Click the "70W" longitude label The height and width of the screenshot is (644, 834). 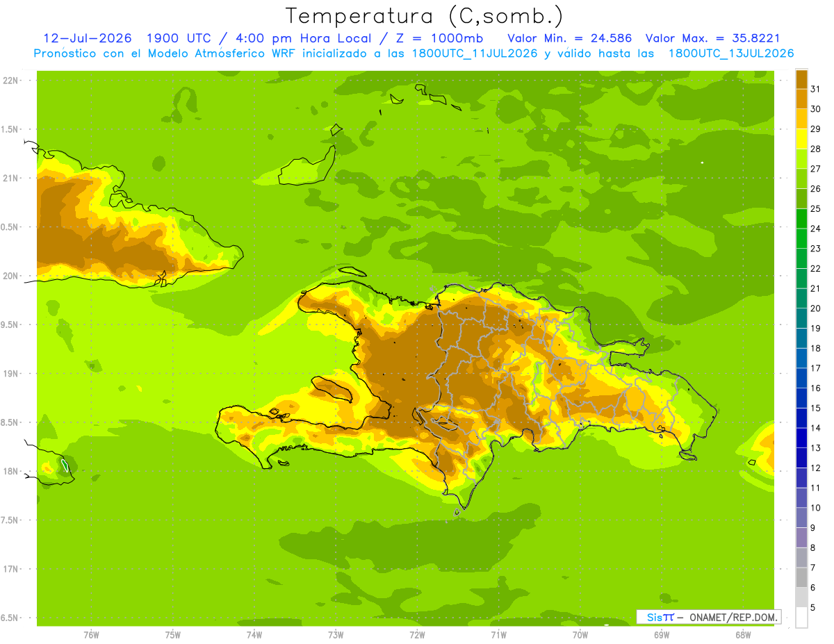point(580,635)
